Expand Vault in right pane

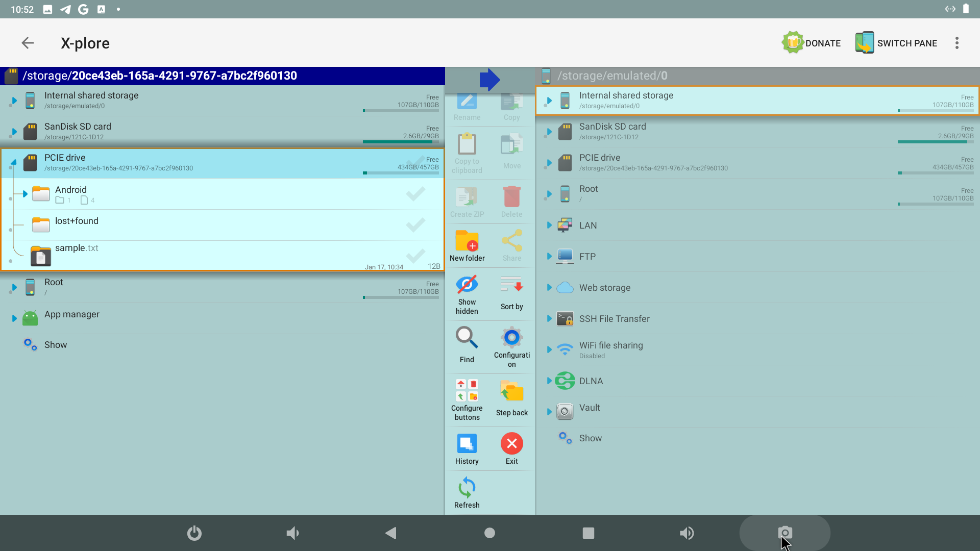pyautogui.click(x=549, y=412)
